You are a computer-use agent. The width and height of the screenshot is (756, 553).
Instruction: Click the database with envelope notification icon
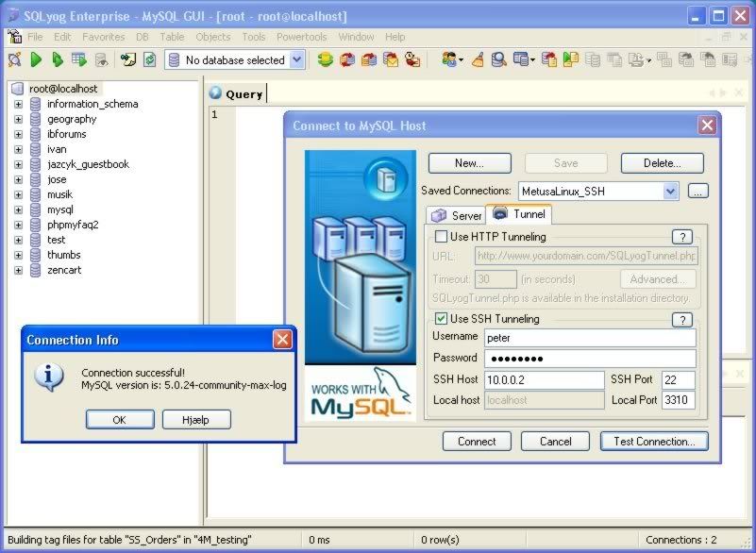[x=391, y=59]
